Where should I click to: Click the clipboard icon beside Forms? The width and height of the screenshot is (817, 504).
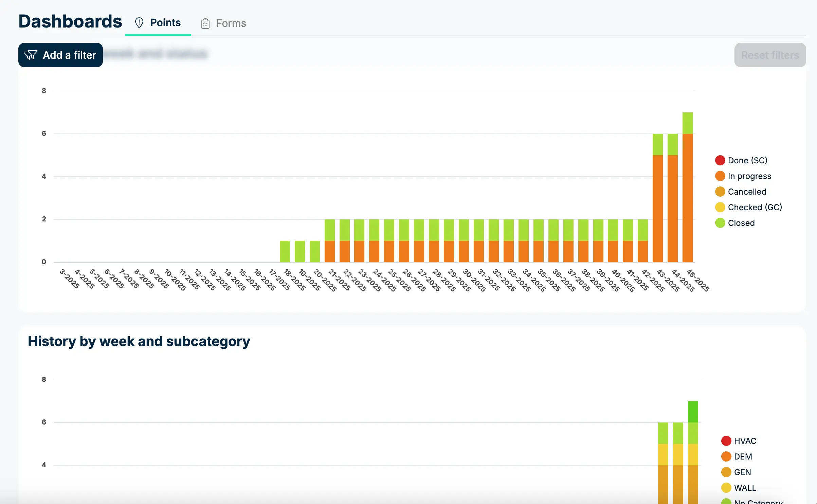(205, 23)
